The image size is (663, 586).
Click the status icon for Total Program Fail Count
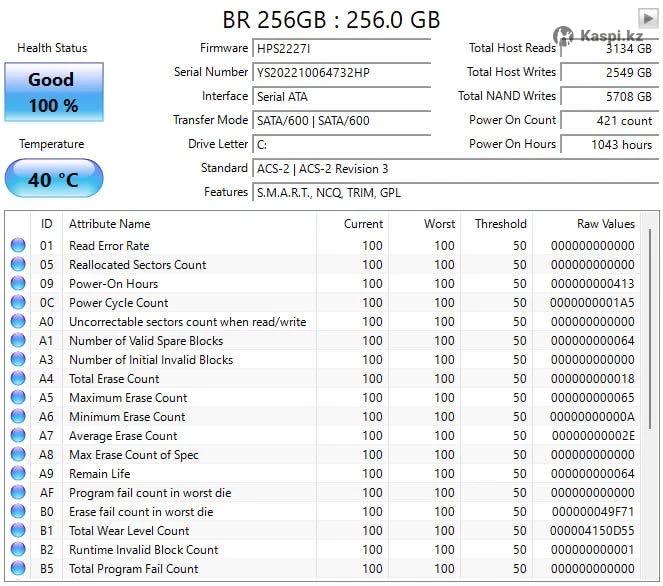click(x=18, y=569)
